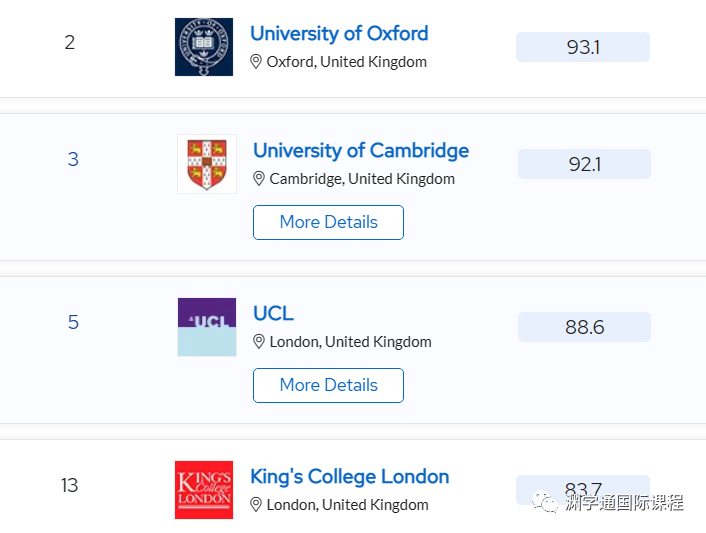The height and width of the screenshot is (533, 706).
Task: Click the 92.1 score for Cambridge
Action: 584,164
